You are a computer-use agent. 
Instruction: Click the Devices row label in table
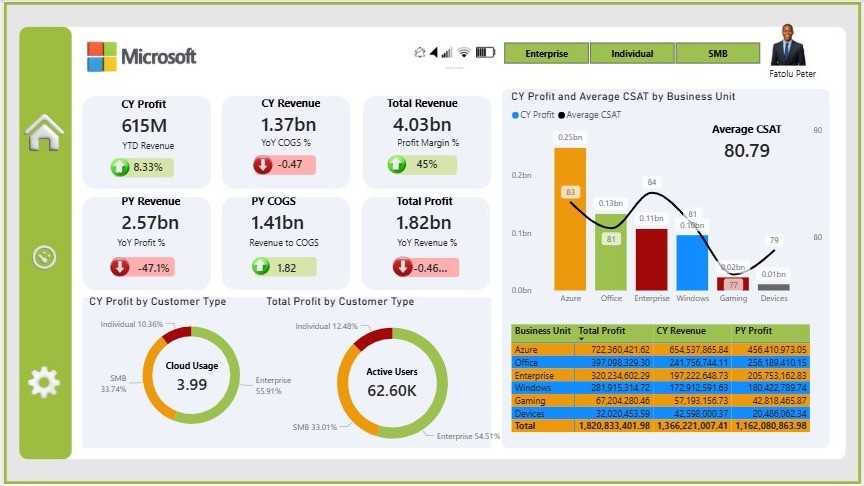[529, 413]
